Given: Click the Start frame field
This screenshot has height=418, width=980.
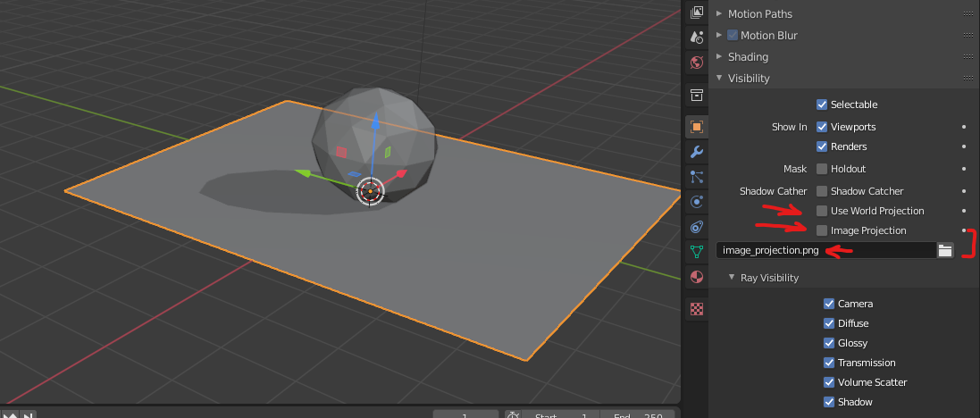Looking at the screenshot, I should point(559,414).
